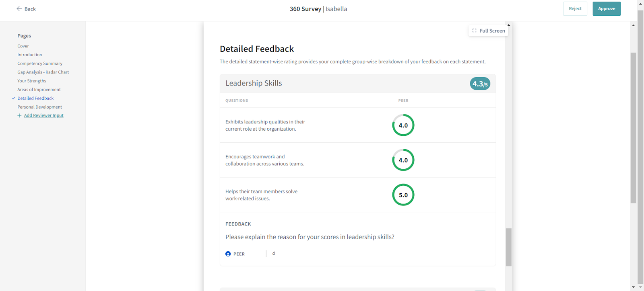Click the checkmark next to Detailed Feedback
Image resolution: width=644 pixels, height=291 pixels.
pos(14,98)
